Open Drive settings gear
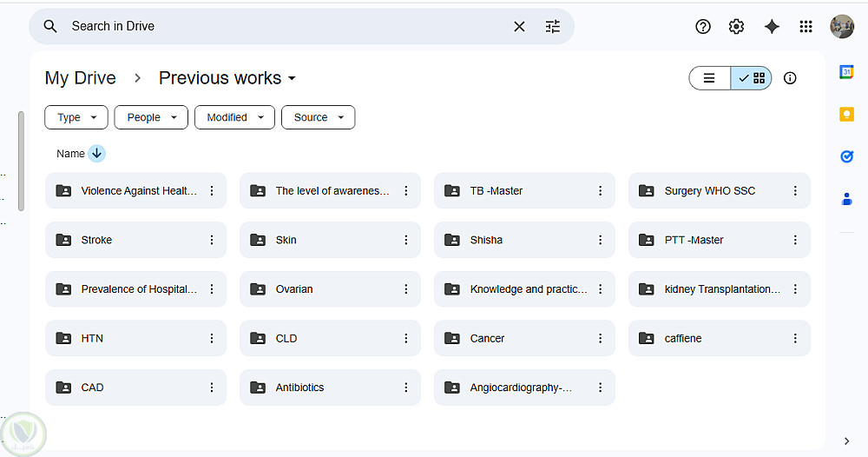The width and height of the screenshot is (868, 457). [737, 27]
